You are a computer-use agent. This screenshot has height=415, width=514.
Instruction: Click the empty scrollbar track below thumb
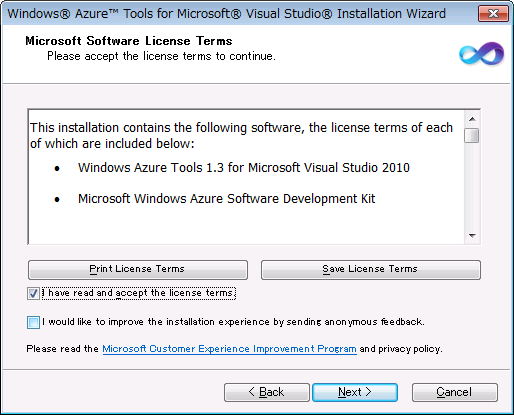click(472, 186)
